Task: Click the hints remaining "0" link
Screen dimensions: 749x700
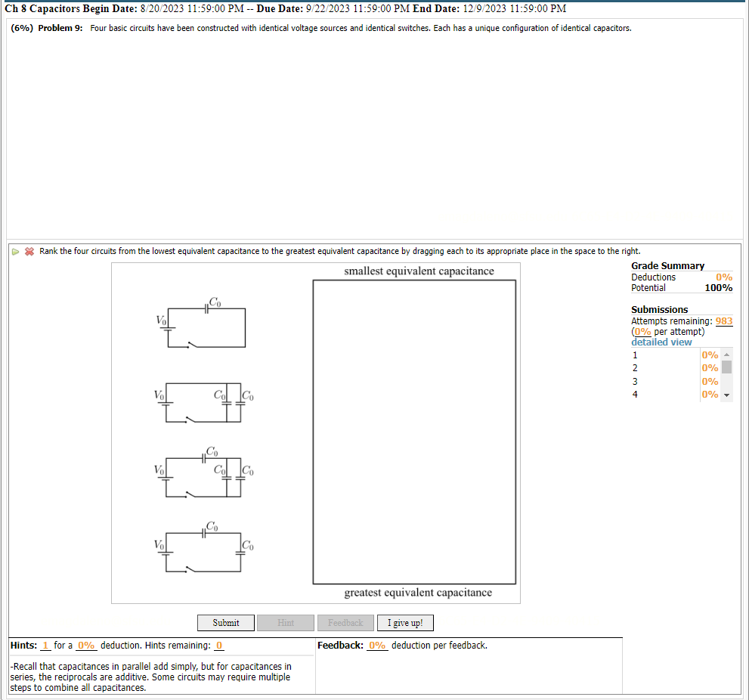Action: 218,646
